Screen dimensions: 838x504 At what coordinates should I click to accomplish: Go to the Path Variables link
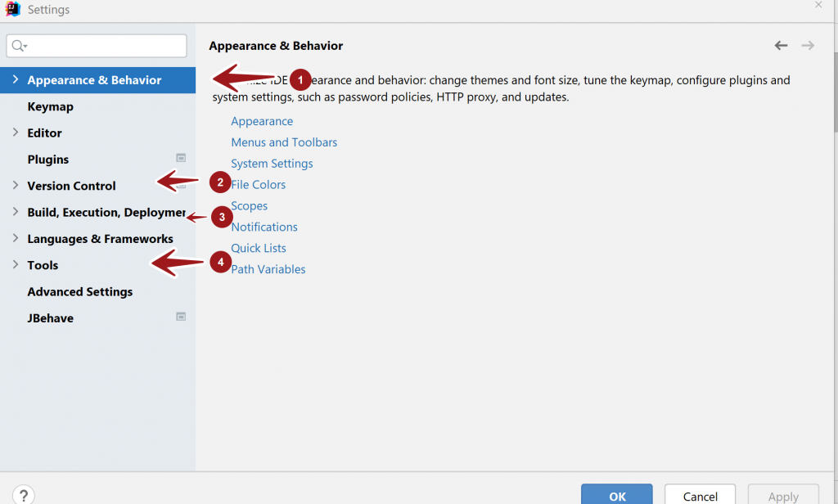pos(268,269)
